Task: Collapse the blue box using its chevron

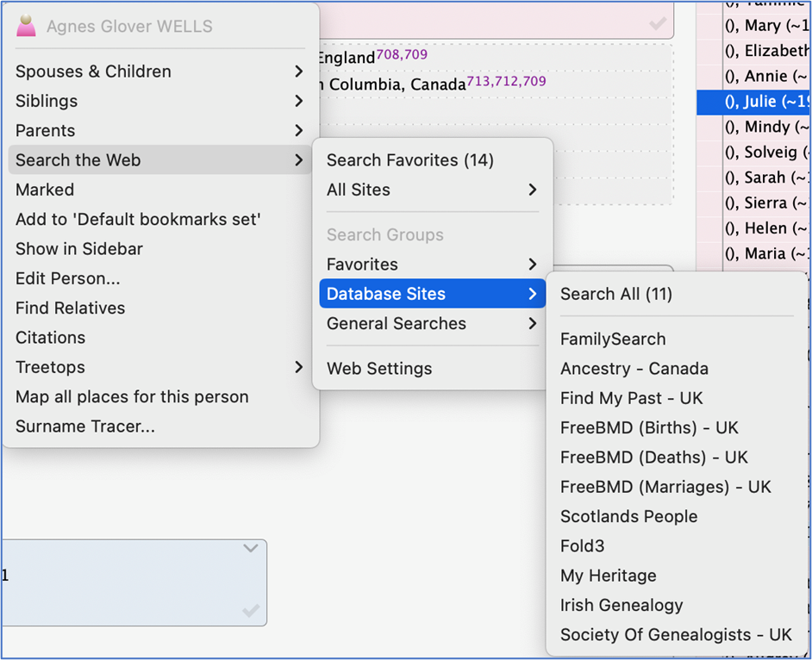Action: [x=251, y=548]
